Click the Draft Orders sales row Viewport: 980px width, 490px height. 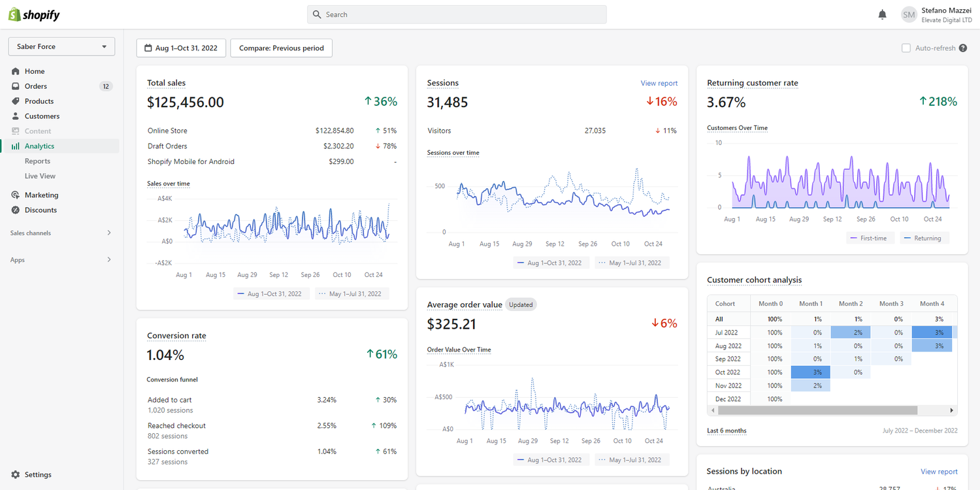tap(272, 146)
